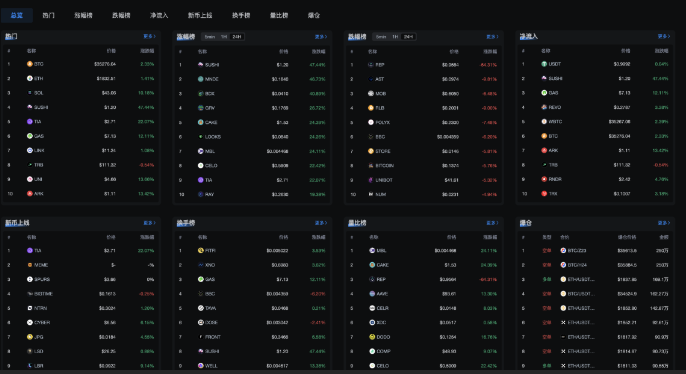Screen dimensions: 686x374
Task: Click the ETH coin icon in 热门 list
Action: click(x=30, y=78)
